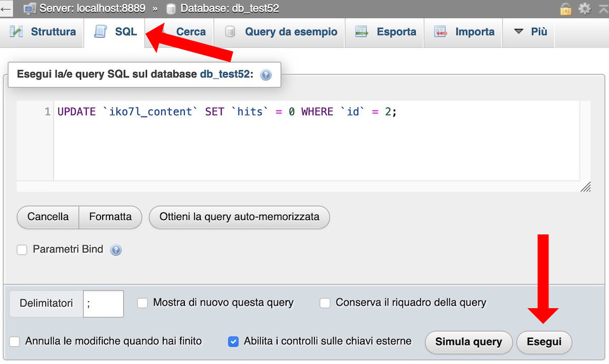Click the Simula query button
This screenshot has width=609, height=364.
pos(468,342)
